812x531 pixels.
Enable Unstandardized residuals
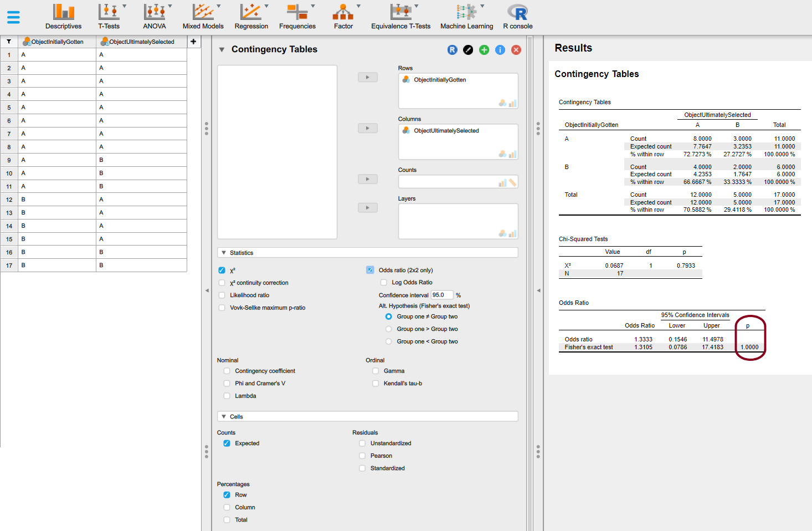pos(363,443)
